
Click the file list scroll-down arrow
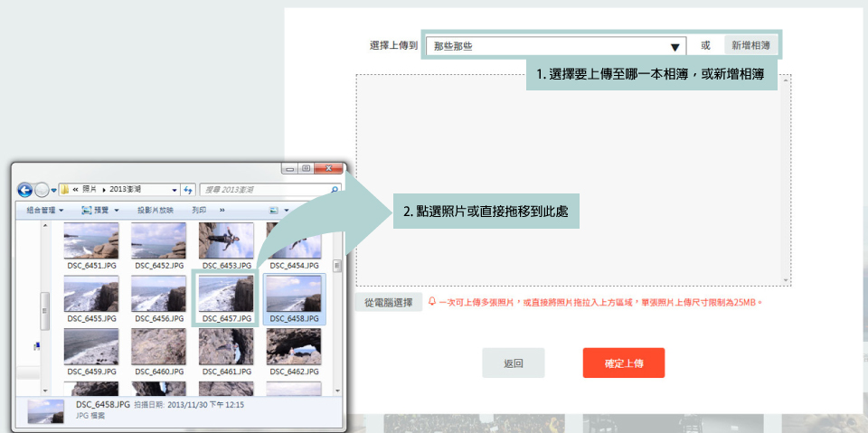(x=337, y=391)
